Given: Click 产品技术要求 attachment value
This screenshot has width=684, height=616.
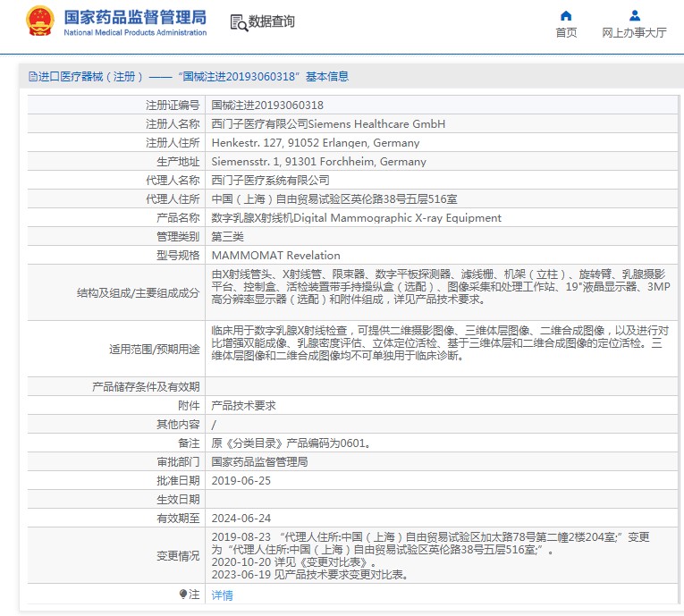Looking at the screenshot, I should 243,405.
